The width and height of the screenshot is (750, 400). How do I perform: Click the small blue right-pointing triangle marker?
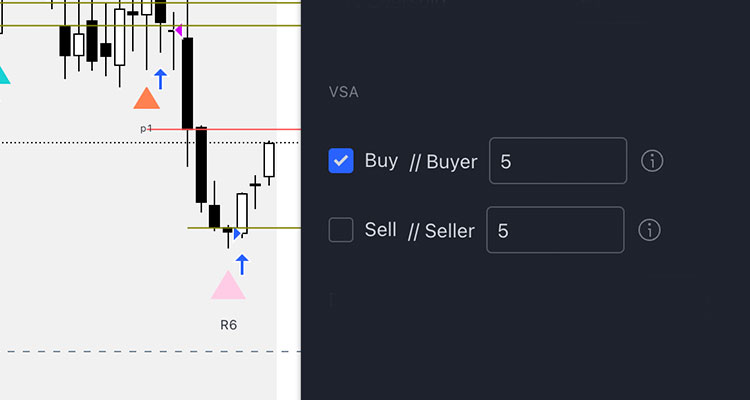coord(237,233)
